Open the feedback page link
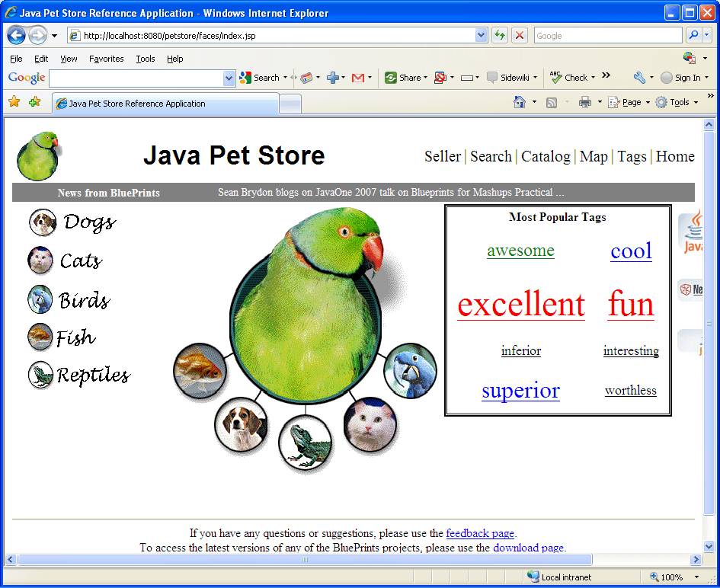Viewport: 720px width, 588px height. pos(480,533)
